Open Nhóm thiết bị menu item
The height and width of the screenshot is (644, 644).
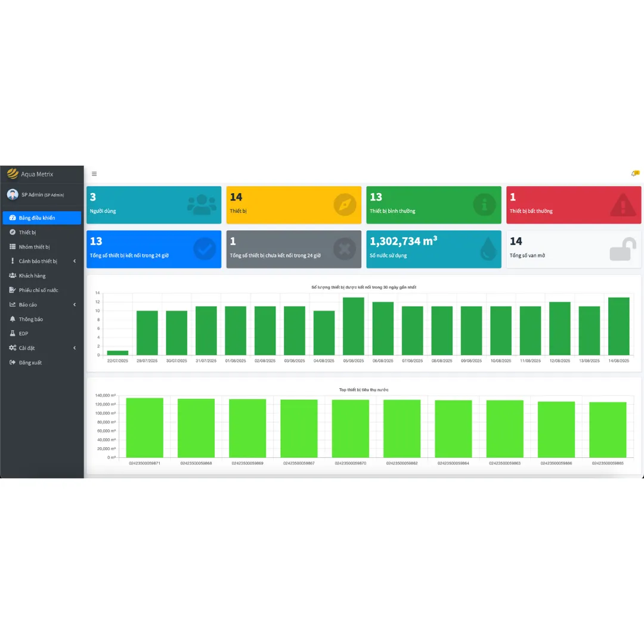(x=34, y=247)
